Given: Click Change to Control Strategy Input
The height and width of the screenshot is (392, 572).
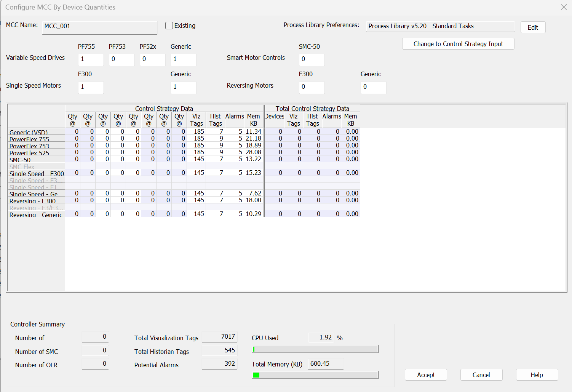Looking at the screenshot, I should click(x=458, y=44).
